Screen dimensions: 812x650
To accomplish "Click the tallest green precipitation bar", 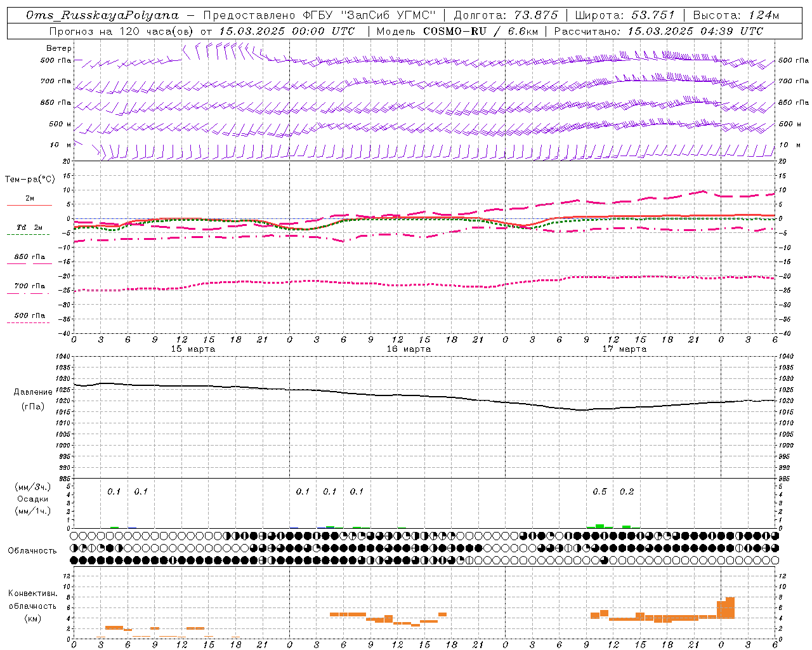I will coord(599,526).
